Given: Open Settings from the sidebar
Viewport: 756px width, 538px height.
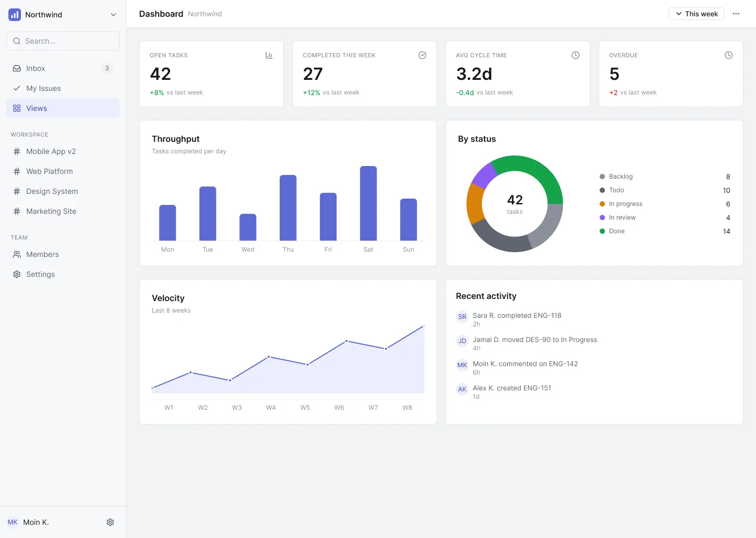Looking at the screenshot, I should [x=63, y=274].
